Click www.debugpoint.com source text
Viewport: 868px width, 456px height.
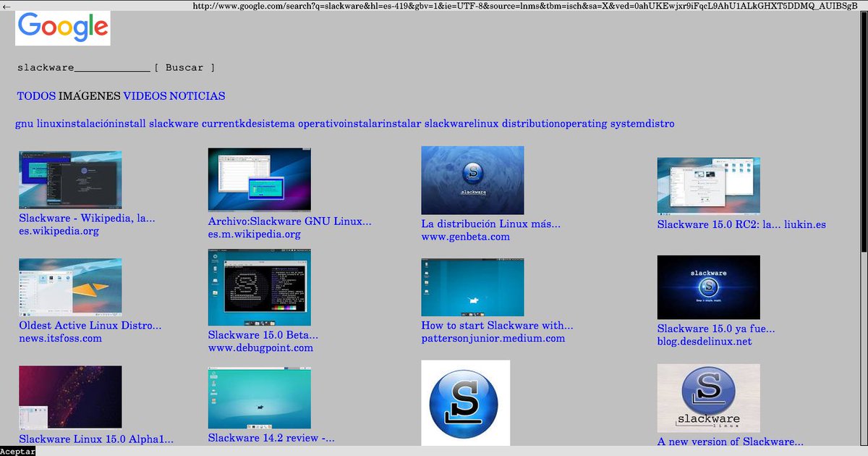click(261, 347)
